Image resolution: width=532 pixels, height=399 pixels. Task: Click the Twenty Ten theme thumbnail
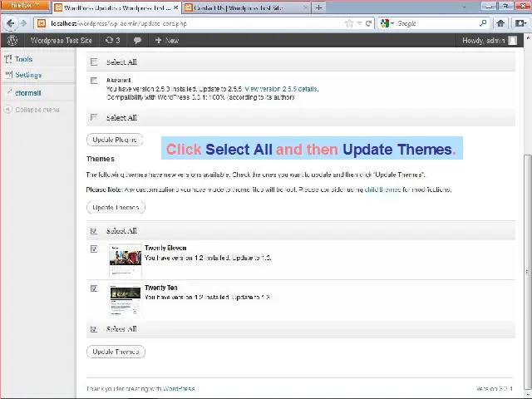[x=126, y=299]
